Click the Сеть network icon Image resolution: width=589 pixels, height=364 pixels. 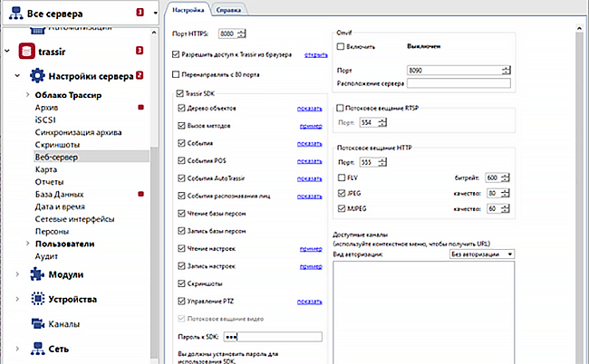(37, 349)
